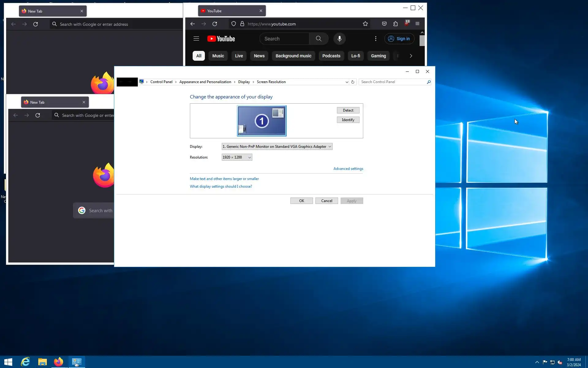Expand Control Panel address history dropdown
The height and width of the screenshot is (368, 588).
coord(347,82)
